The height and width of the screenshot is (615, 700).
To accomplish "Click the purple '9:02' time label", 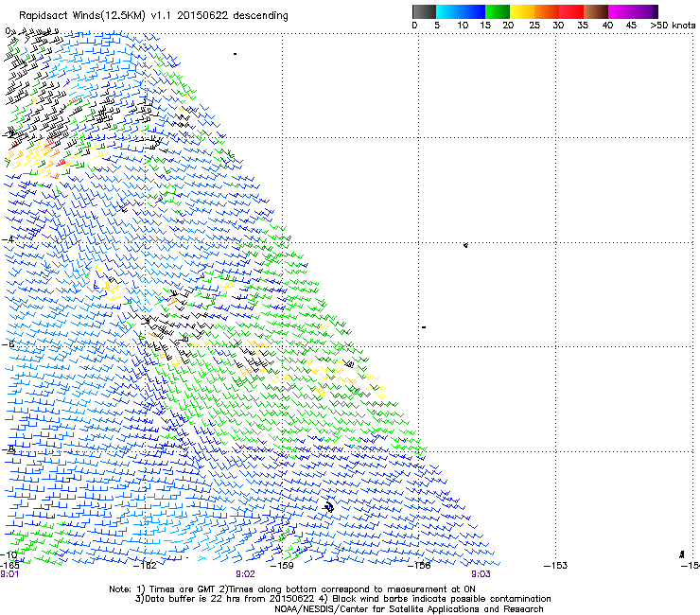I will coord(246,574).
